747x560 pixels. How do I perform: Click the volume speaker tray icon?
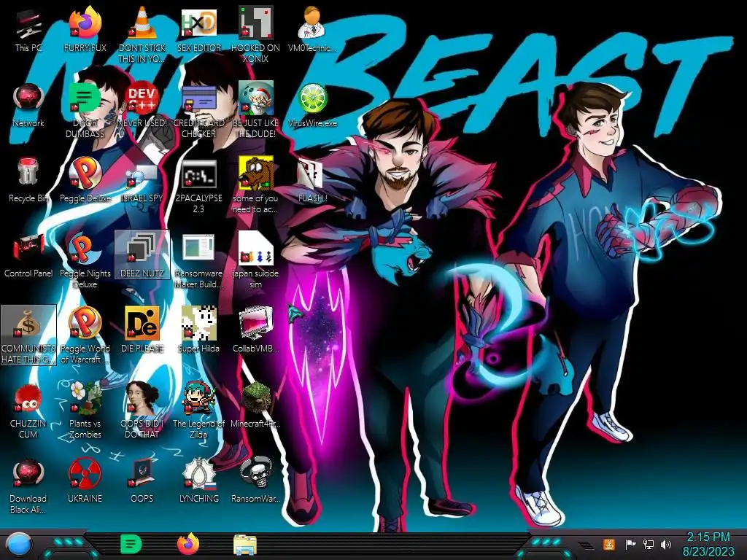pos(666,544)
